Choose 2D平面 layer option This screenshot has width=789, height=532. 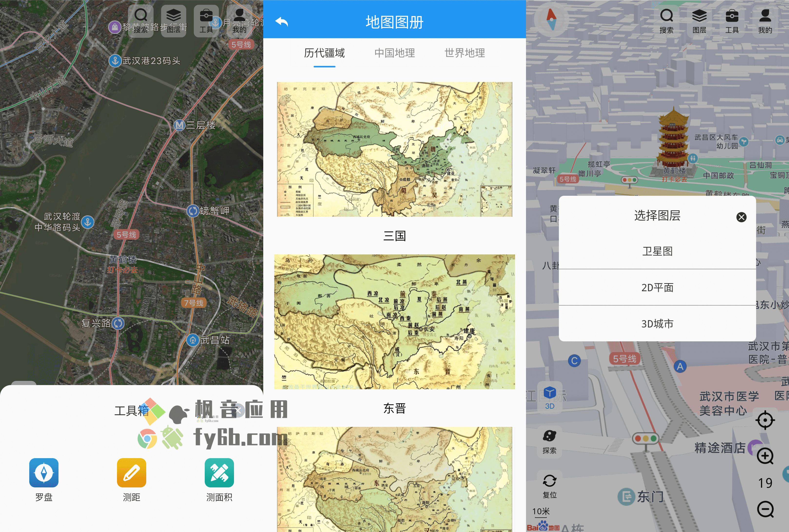pos(657,287)
